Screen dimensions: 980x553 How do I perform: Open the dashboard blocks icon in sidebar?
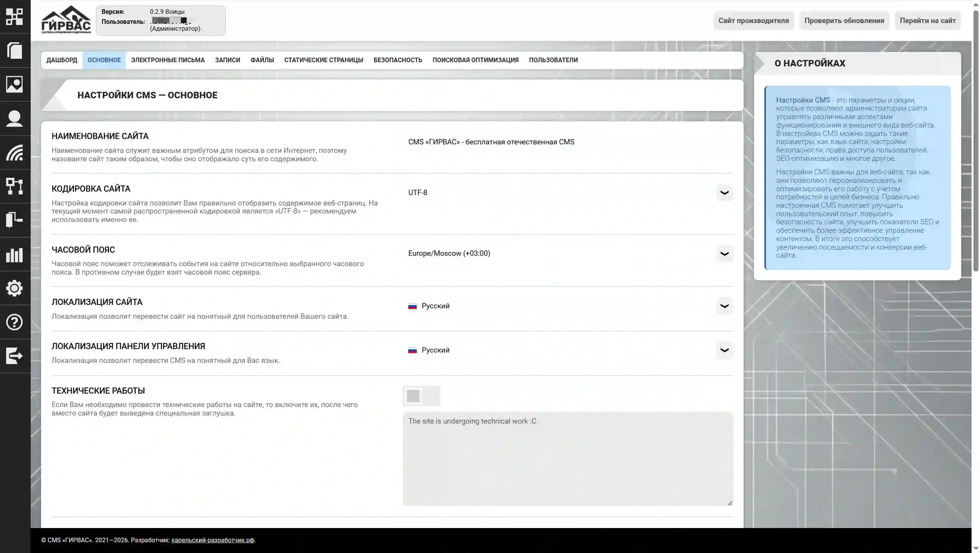click(x=15, y=17)
